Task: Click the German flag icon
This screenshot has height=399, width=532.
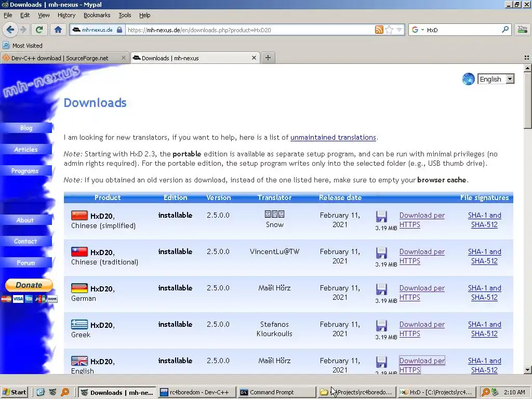Action: [79, 288]
